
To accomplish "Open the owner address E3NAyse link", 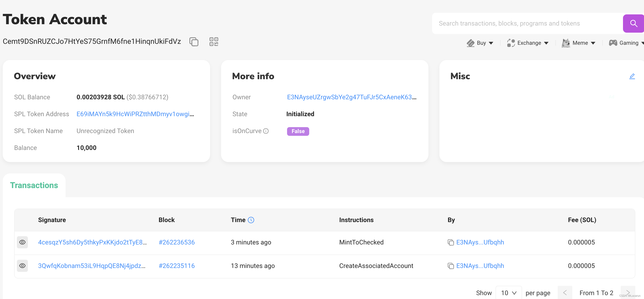I will coord(351,97).
